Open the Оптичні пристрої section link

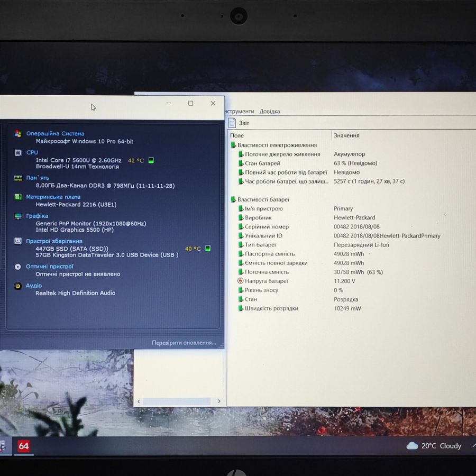(50, 267)
